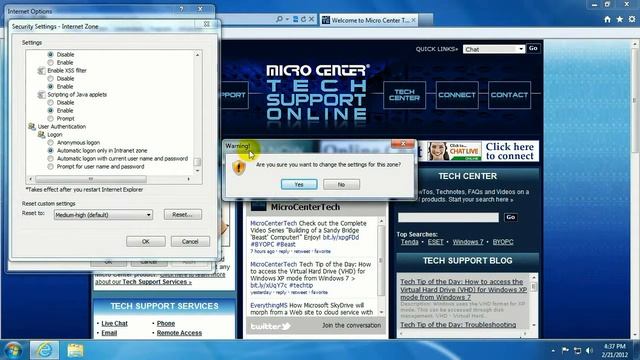This screenshot has height=360, width=640.
Task: Click No in the Warning dialog
Action: tap(341, 184)
